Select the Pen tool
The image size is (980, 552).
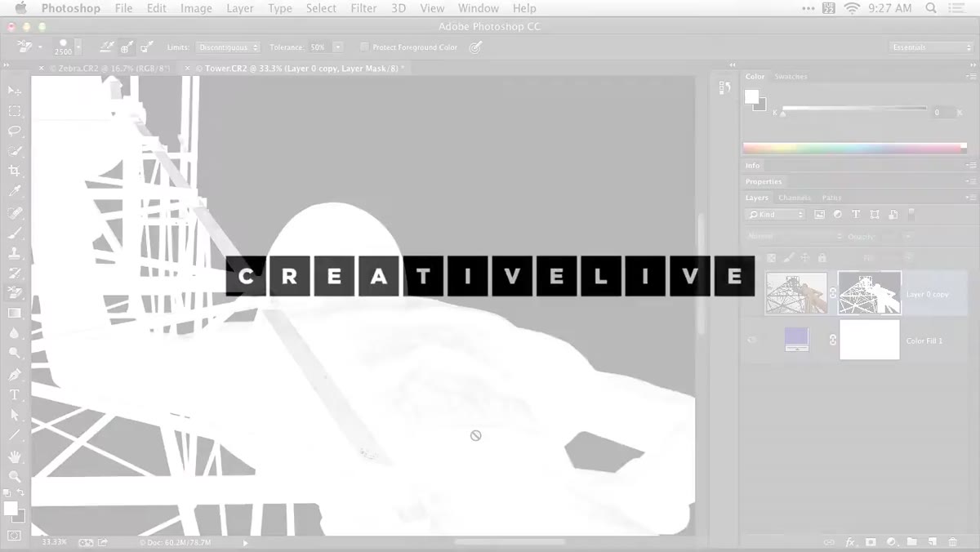15,374
